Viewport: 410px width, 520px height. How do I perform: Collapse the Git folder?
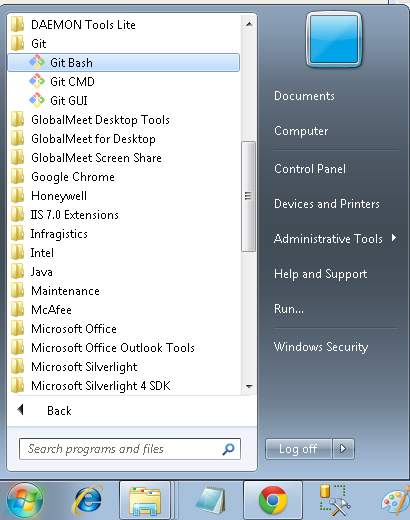pos(123,43)
